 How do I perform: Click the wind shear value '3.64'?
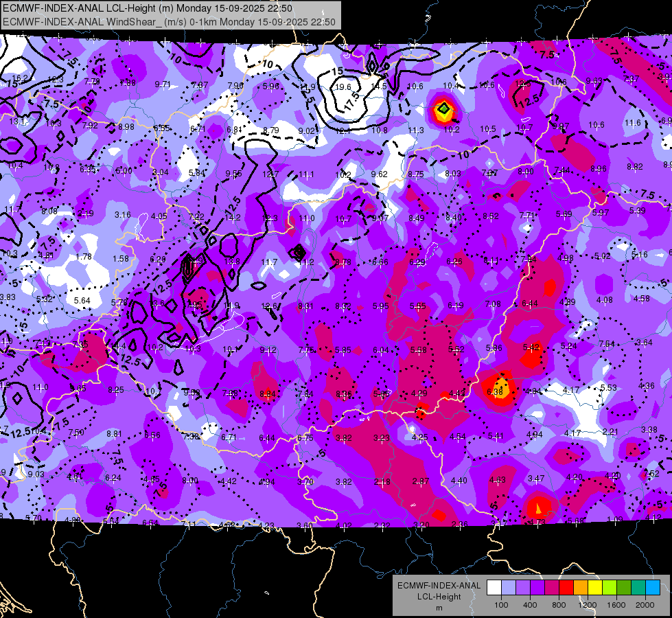pyautogui.click(x=644, y=342)
